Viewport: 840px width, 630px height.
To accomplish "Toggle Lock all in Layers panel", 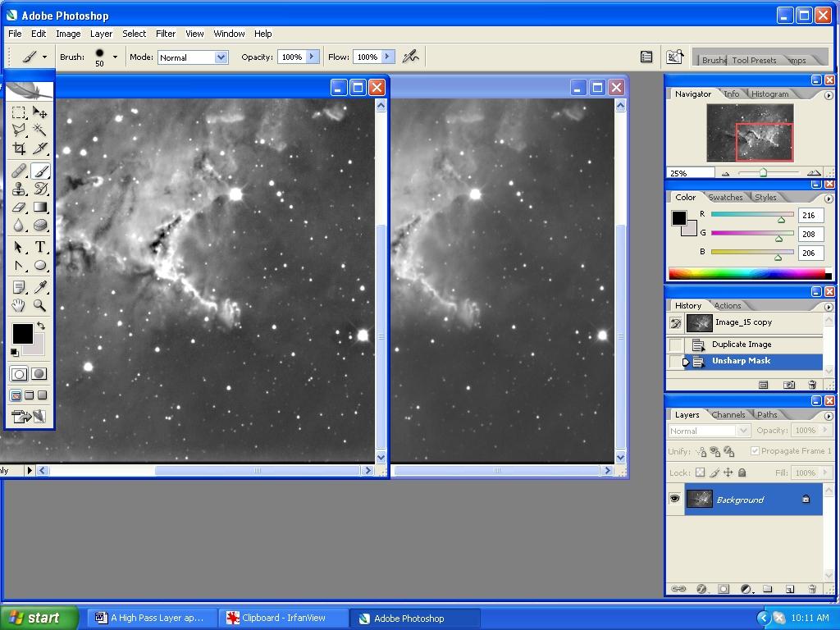I will click(742, 472).
